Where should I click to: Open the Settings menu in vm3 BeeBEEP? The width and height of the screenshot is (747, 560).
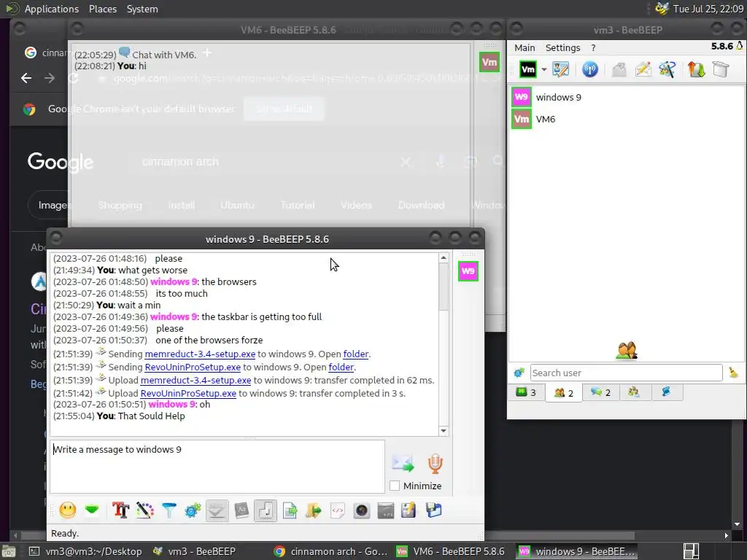coord(562,47)
